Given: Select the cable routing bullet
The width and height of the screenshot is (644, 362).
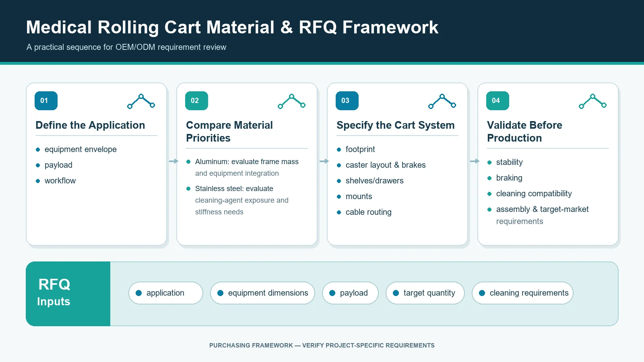Looking at the screenshot, I should coord(364,212).
